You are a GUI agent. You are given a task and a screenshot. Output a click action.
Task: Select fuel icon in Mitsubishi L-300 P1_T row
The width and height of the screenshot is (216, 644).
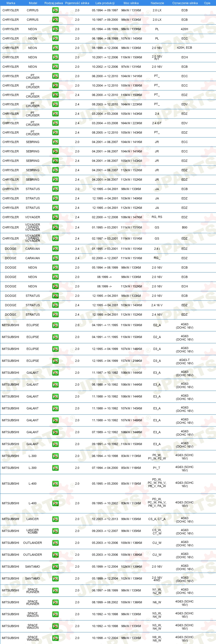pos(55,468)
